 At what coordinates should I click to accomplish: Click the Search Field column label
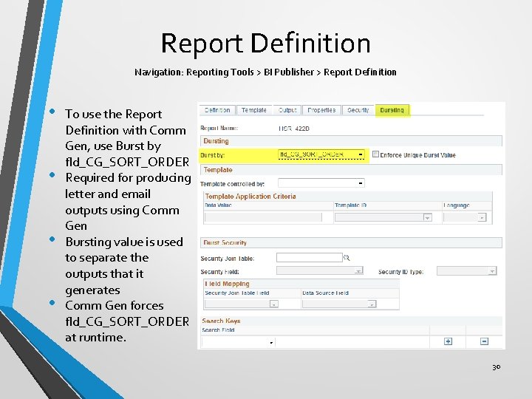[x=218, y=330]
